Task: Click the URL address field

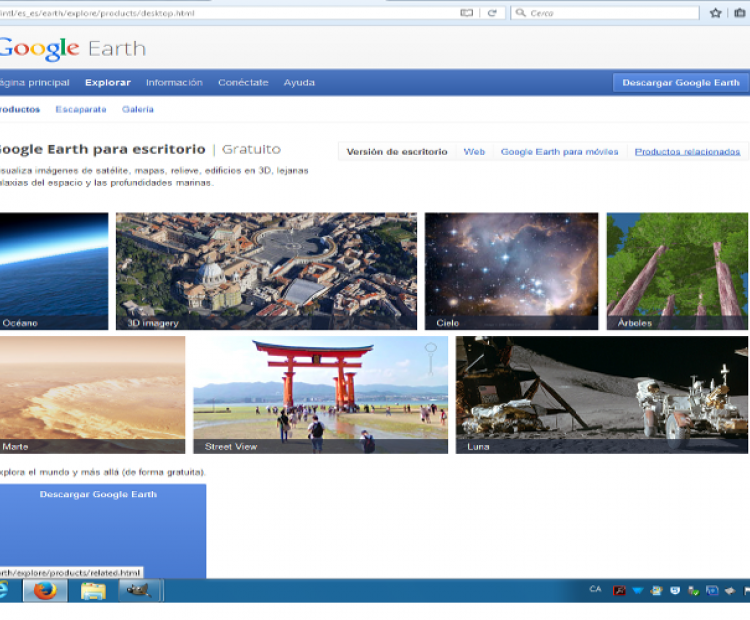Action: click(228, 13)
